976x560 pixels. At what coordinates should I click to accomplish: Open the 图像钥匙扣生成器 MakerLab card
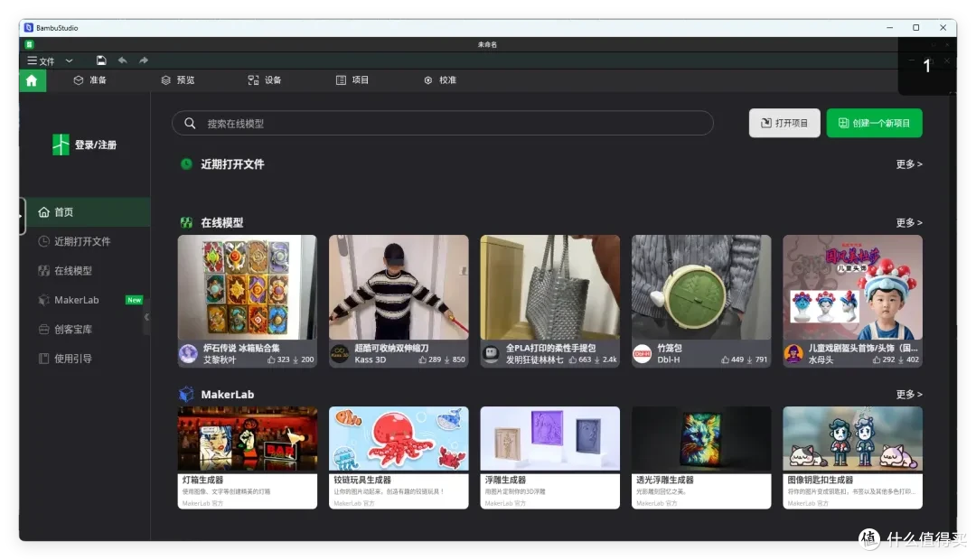pos(852,458)
